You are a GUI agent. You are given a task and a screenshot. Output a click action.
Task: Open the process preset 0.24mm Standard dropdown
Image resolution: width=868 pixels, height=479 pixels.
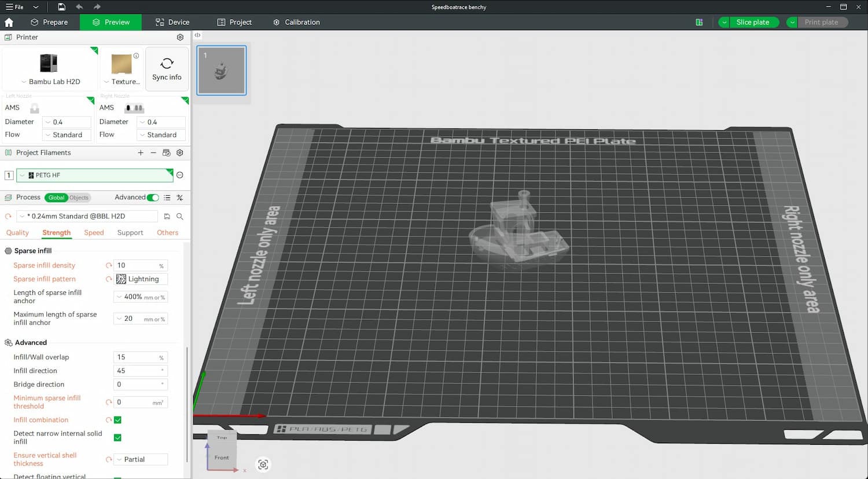coord(87,216)
